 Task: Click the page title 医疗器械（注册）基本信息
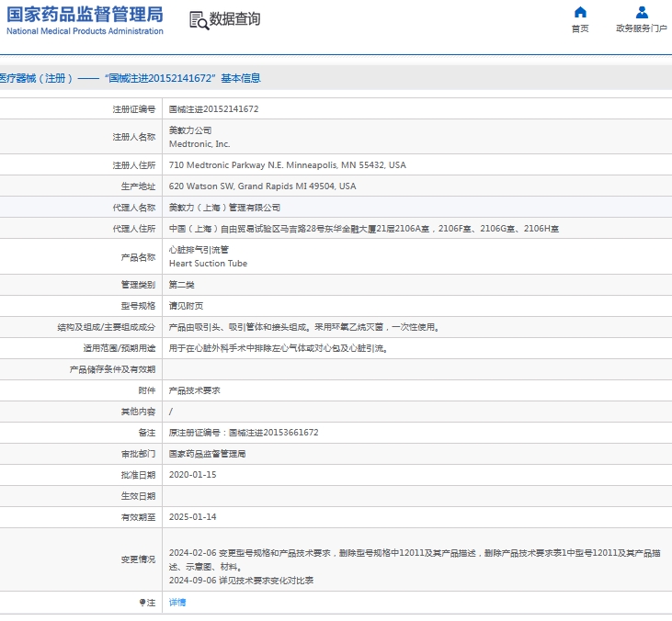130,78
